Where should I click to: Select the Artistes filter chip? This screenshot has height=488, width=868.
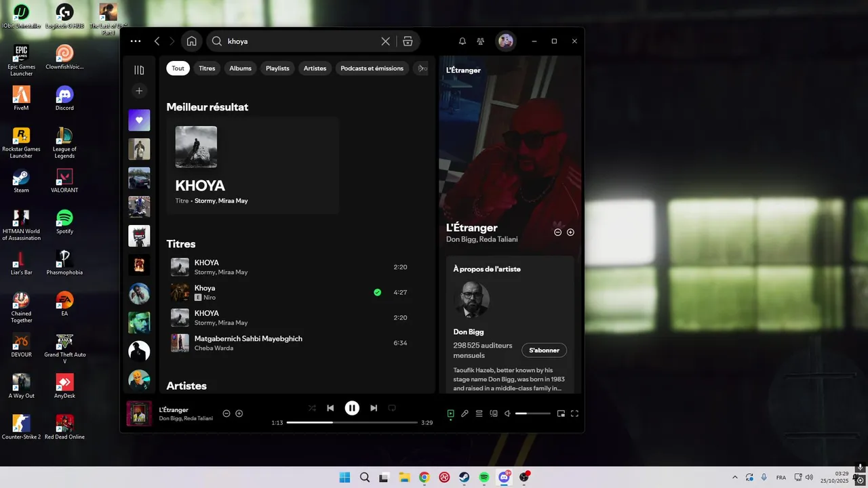315,68
